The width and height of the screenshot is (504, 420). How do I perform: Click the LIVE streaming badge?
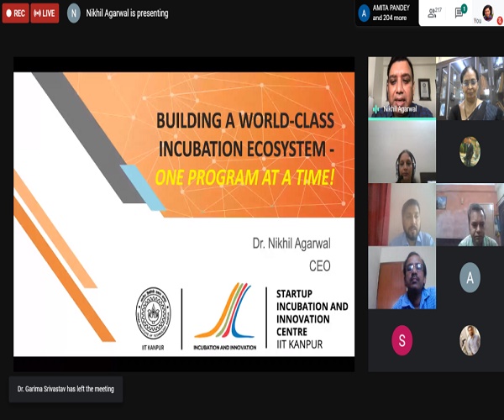45,13
